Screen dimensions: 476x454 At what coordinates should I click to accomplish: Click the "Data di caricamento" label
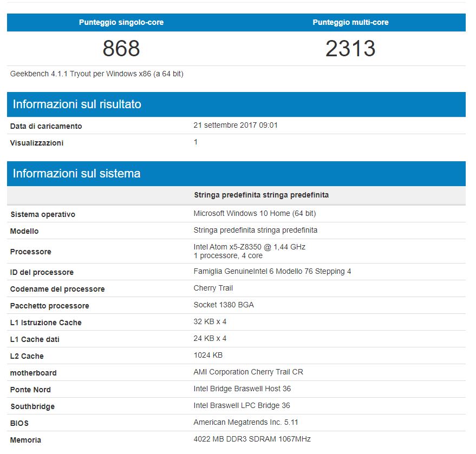[x=46, y=126]
